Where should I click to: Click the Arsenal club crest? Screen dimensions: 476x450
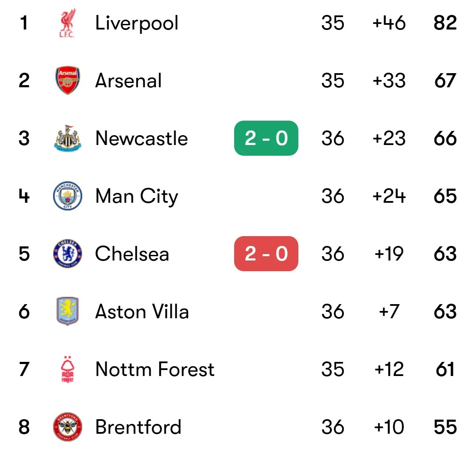point(67,80)
